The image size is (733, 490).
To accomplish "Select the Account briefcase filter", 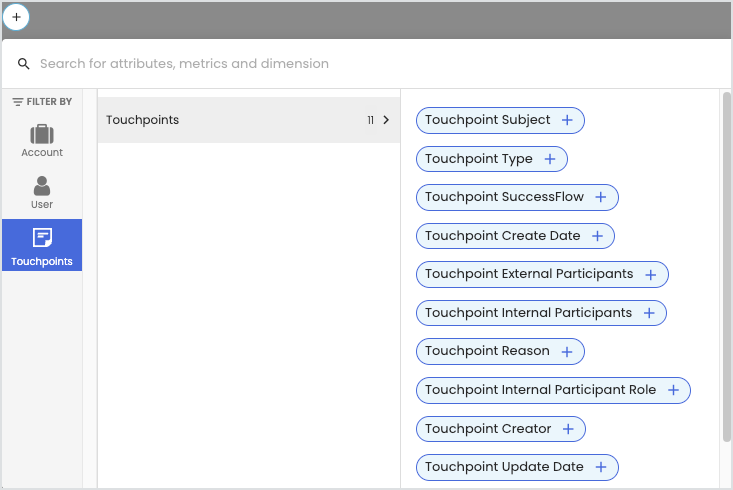I will tap(42, 141).
